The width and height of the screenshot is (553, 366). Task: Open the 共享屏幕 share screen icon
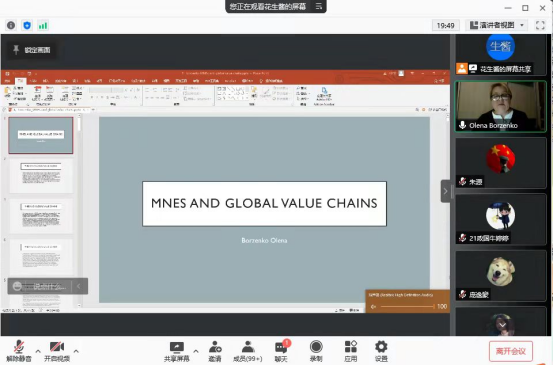coord(176,347)
